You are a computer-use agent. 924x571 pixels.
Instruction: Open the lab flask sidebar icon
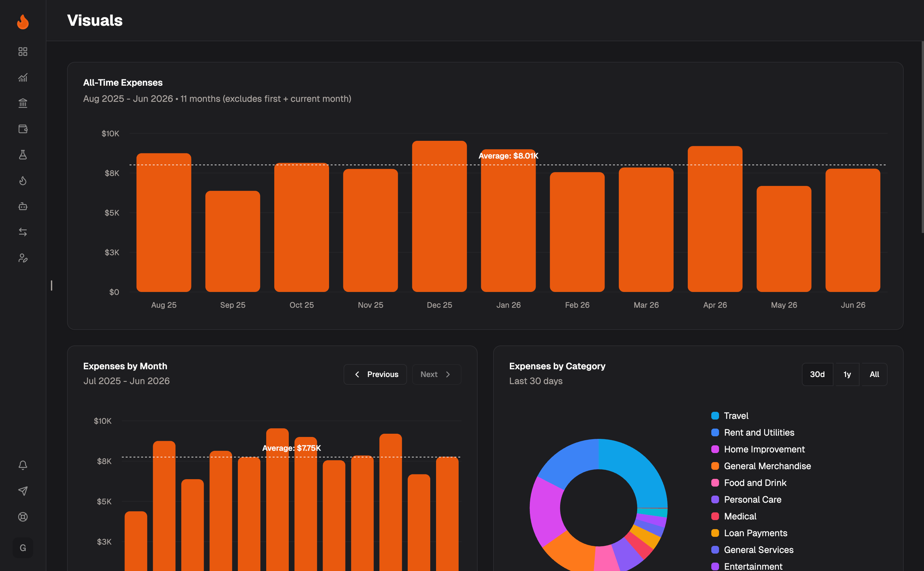tap(23, 154)
